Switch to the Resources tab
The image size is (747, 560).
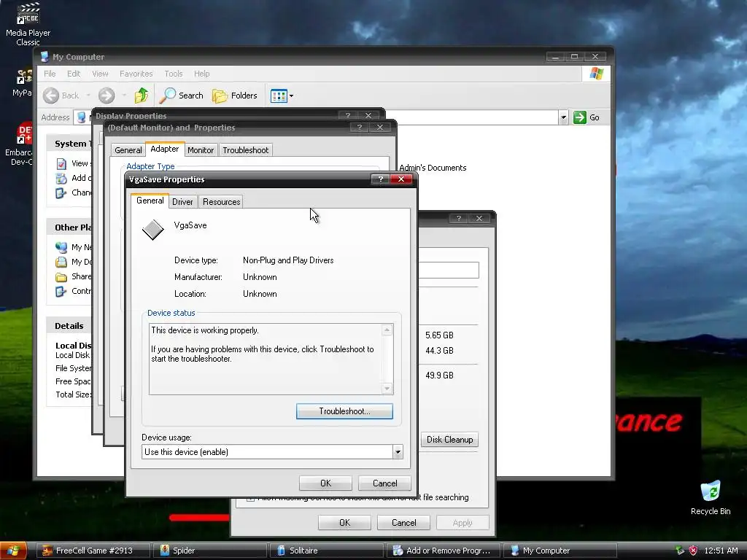click(222, 202)
